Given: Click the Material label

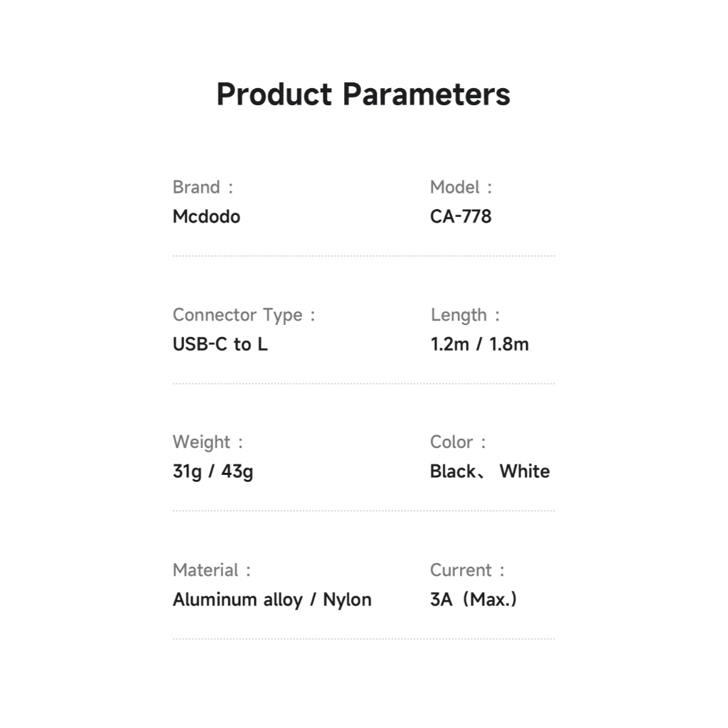Looking at the screenshot, I should 205,570.
